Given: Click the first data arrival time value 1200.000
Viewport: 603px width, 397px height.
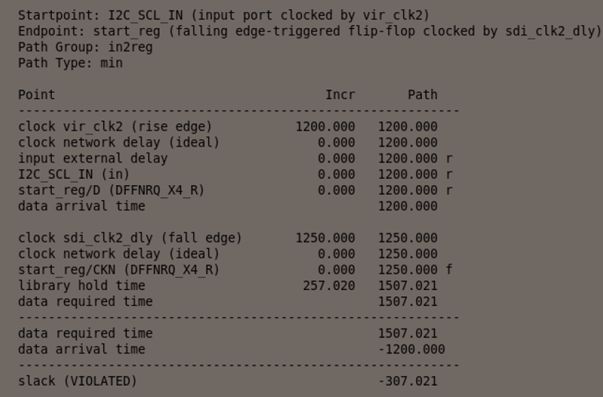Looking at the screenshot, I should click(408, 206).
